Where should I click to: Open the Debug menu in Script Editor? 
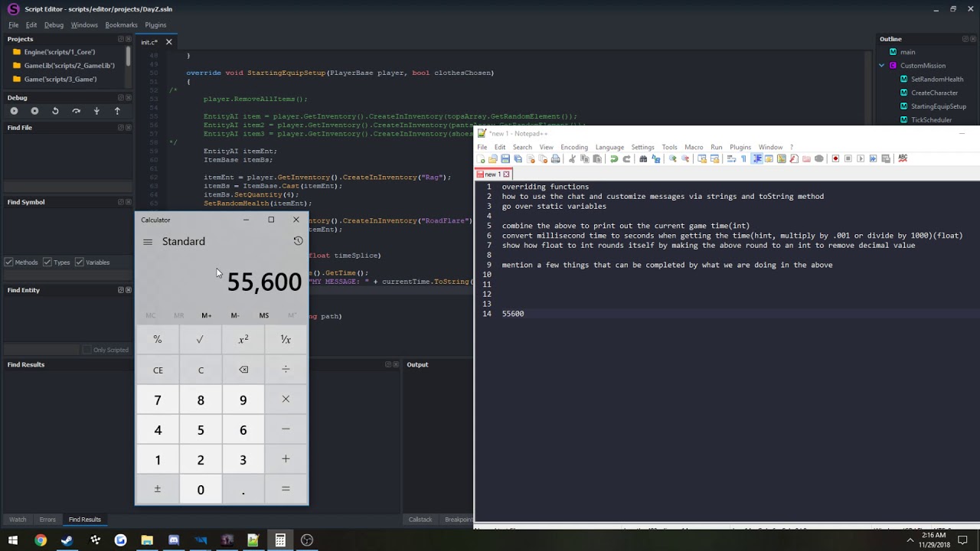click(x=54, y=25)
